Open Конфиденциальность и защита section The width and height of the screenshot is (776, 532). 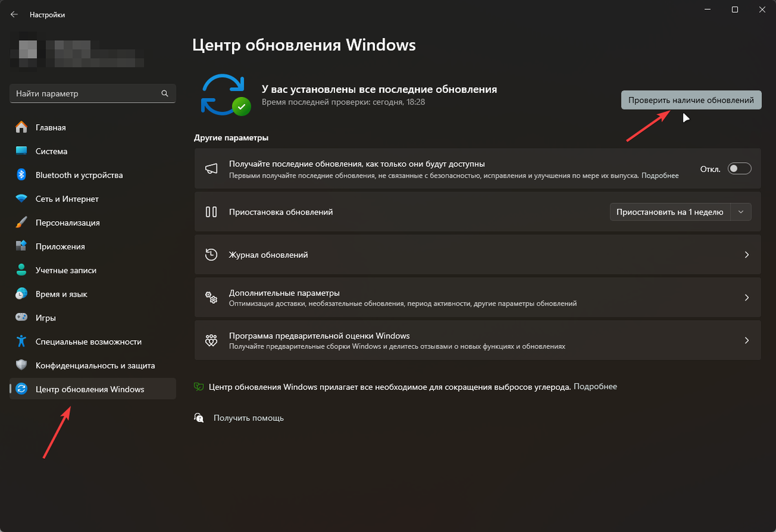point(92,365)
